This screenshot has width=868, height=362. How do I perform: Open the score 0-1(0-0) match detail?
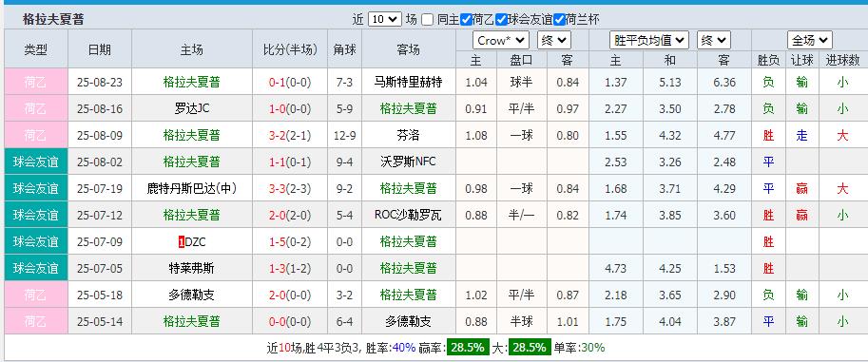tap(290, 83)
